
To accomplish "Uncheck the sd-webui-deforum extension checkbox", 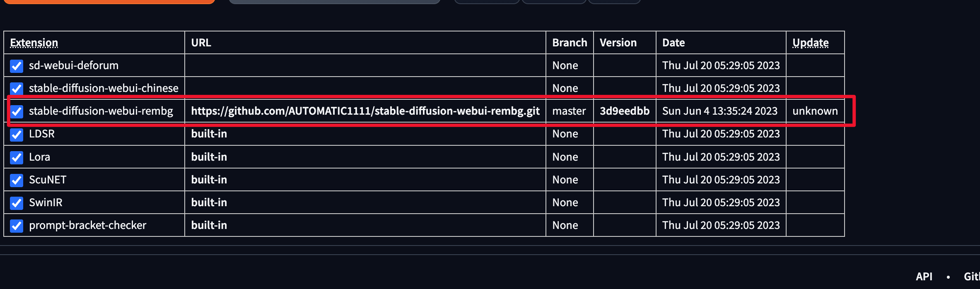I will coord(17,66).
